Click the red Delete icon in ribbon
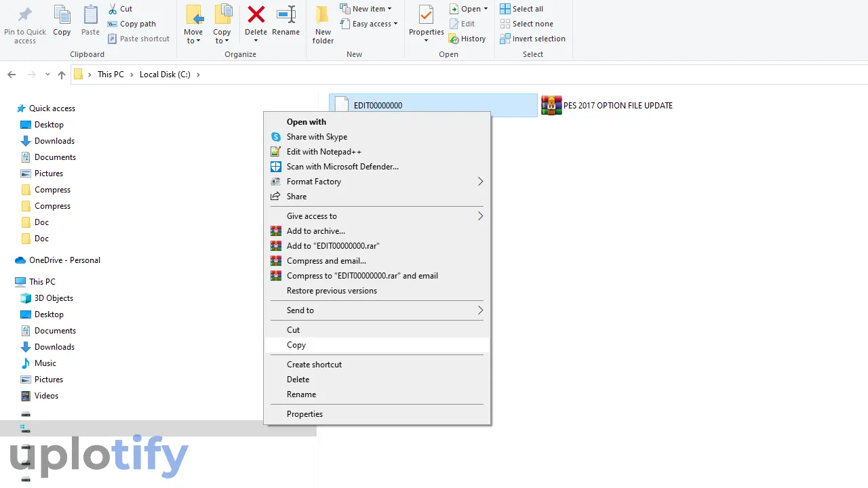The height and width of the screenshot is (488, 868). click(256, 14)
